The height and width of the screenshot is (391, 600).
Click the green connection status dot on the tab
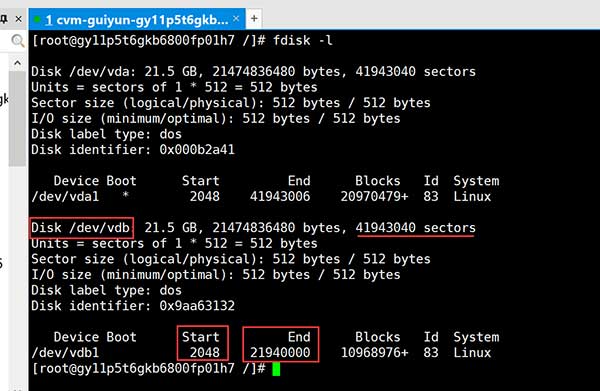(37, 19)
